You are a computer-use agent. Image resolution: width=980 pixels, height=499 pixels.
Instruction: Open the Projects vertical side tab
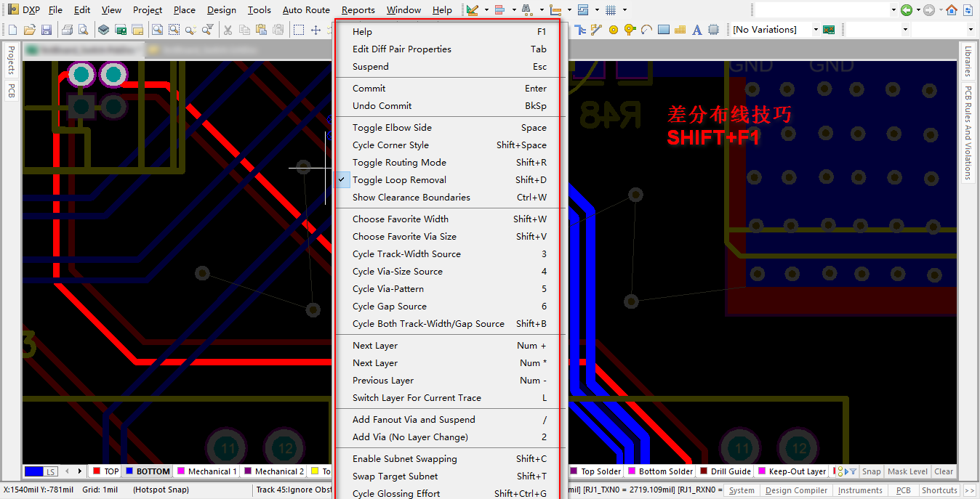pos(11,61)
